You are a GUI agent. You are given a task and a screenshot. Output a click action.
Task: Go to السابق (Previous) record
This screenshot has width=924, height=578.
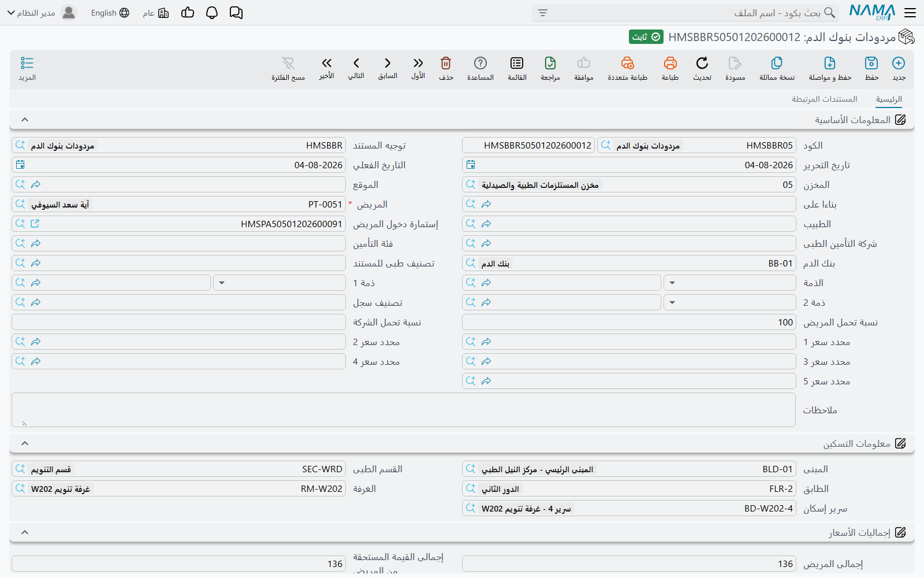(x=388, y=63)
